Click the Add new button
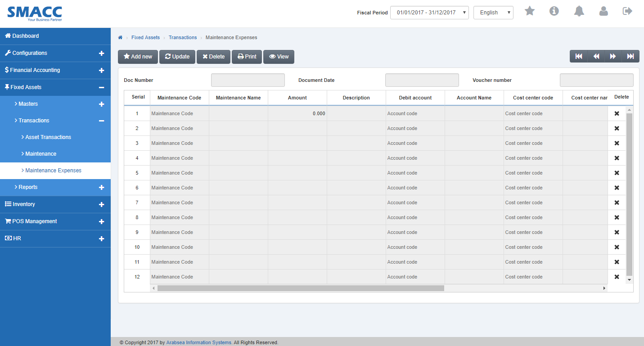The height and width of the screenshot is (346, 644). pos(138,57)
